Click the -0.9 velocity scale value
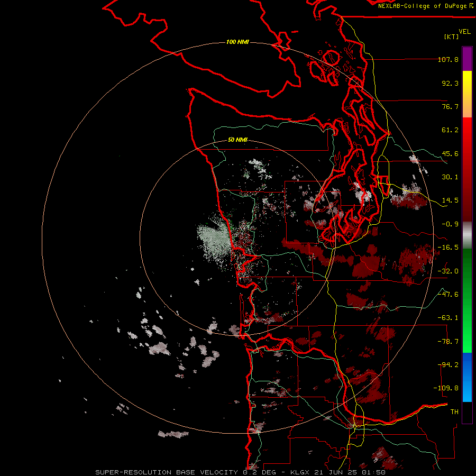This screenshot has width=476, height=476. tap(450, 224)
